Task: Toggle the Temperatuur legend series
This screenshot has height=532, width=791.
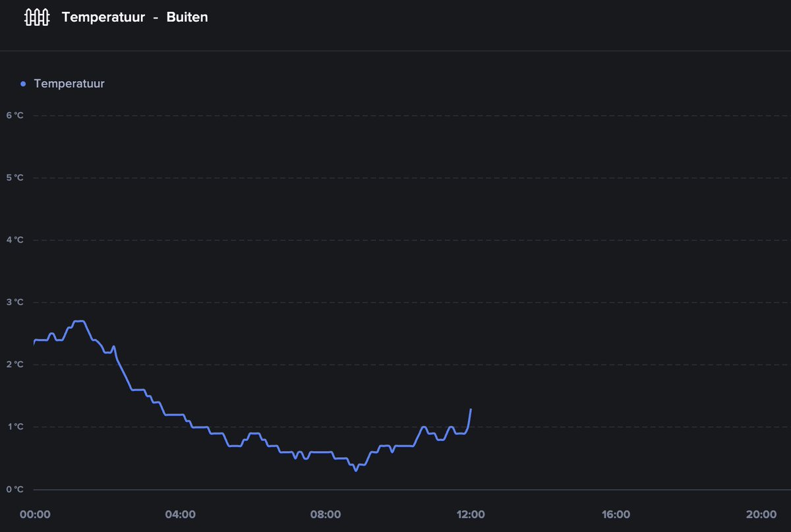Action: [63, 84]
